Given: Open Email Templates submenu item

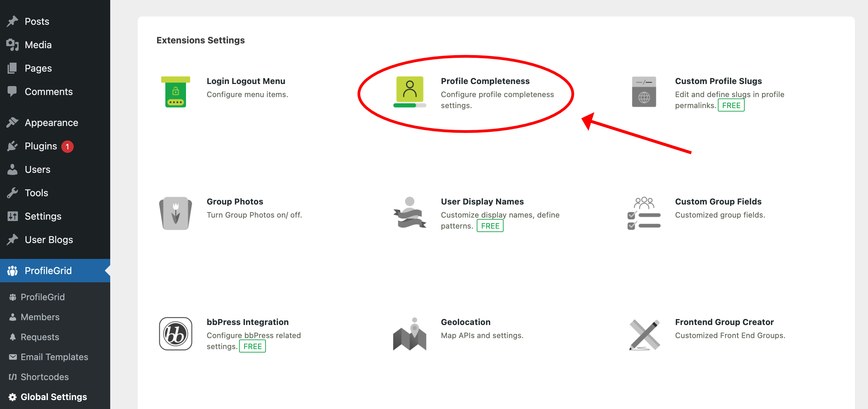Looking at the screenshot, I should pos(54,357).
